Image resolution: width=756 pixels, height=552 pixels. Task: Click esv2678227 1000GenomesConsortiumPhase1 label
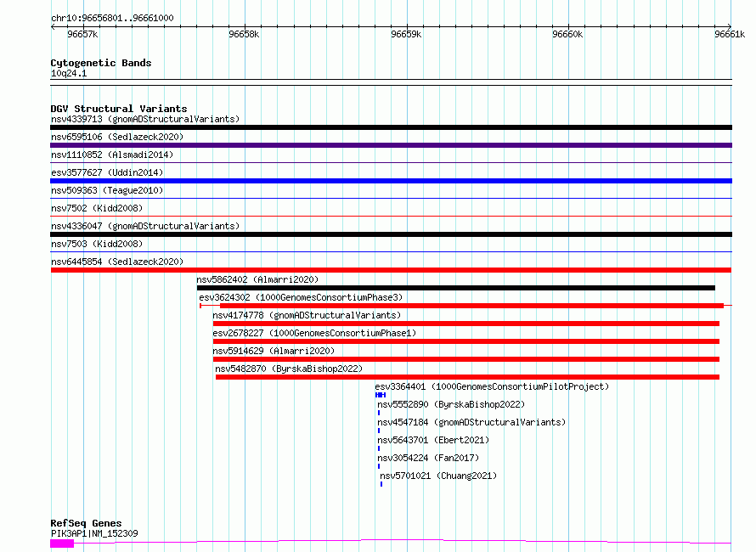pos(314,333)
